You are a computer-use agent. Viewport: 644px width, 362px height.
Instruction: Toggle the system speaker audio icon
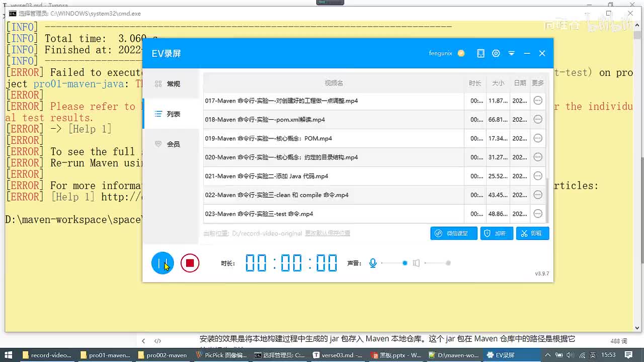(416, 263)
